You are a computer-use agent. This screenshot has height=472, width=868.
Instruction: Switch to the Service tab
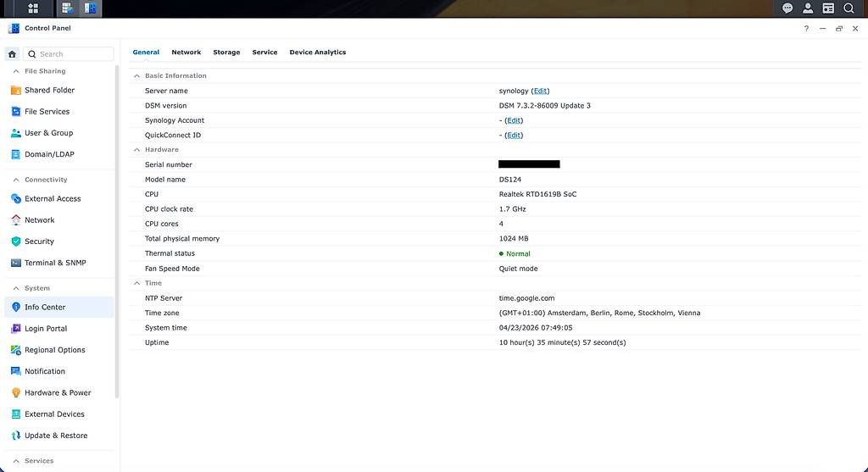coord(264,52)
